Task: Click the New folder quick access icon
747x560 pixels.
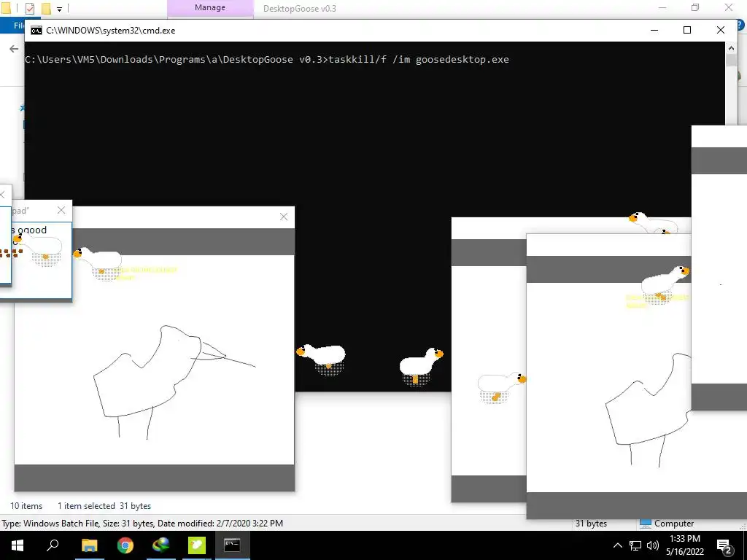Action: click(x=46, y=8)
